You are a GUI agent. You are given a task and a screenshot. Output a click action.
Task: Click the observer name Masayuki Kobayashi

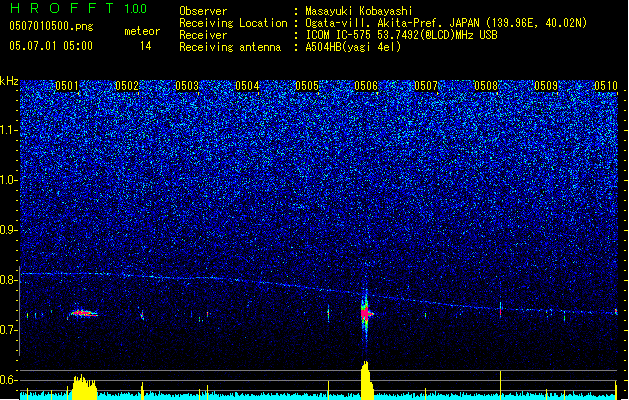(359, 11)
